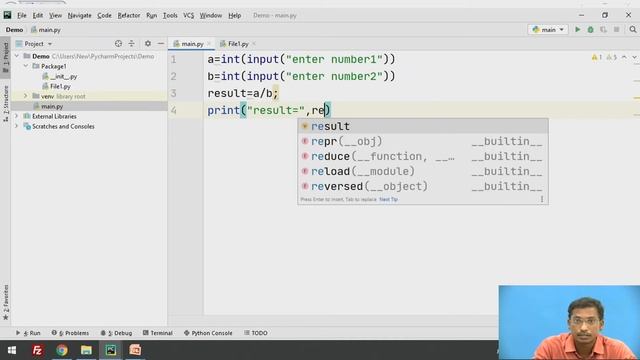Open Chrome from the taskbar
This screenshot has width=640, height=360.
click(62, 350)
